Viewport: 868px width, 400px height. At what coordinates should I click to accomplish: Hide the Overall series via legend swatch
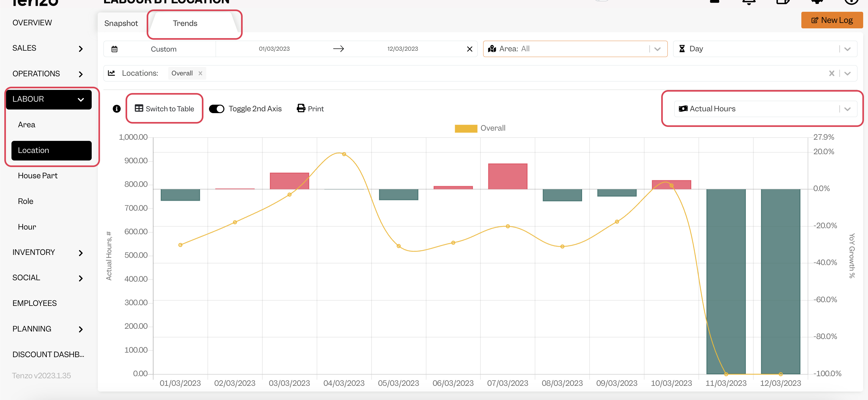pyautogui.click(x=466, y=129)
